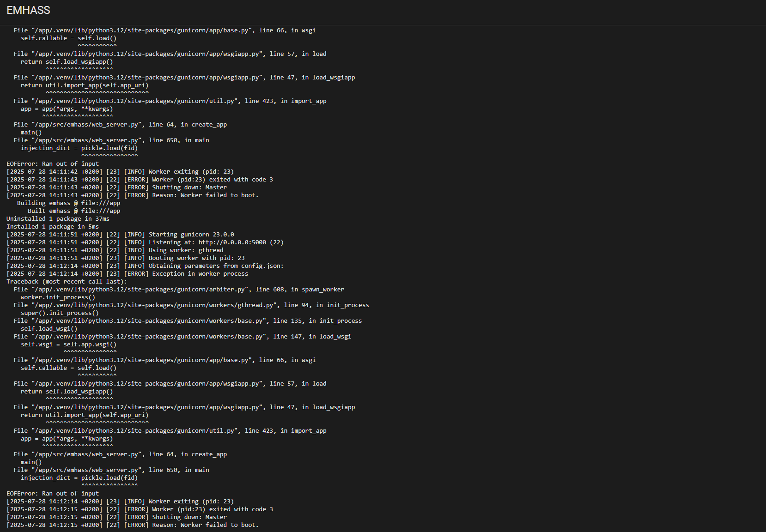Click the 'Exception in worker process' error line
This screenshot has height=532, width=766.
pyautogui.click(x=127, y=274)
